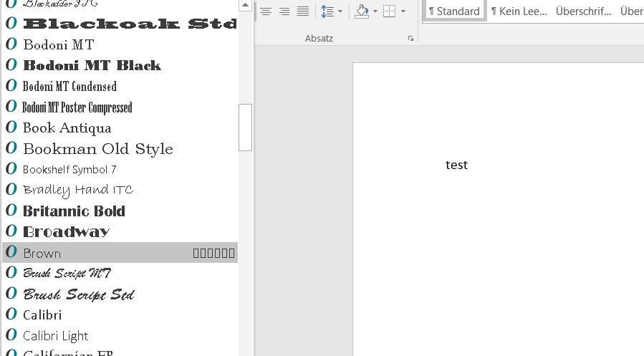Click the borders grid icon

pos(390,11)
